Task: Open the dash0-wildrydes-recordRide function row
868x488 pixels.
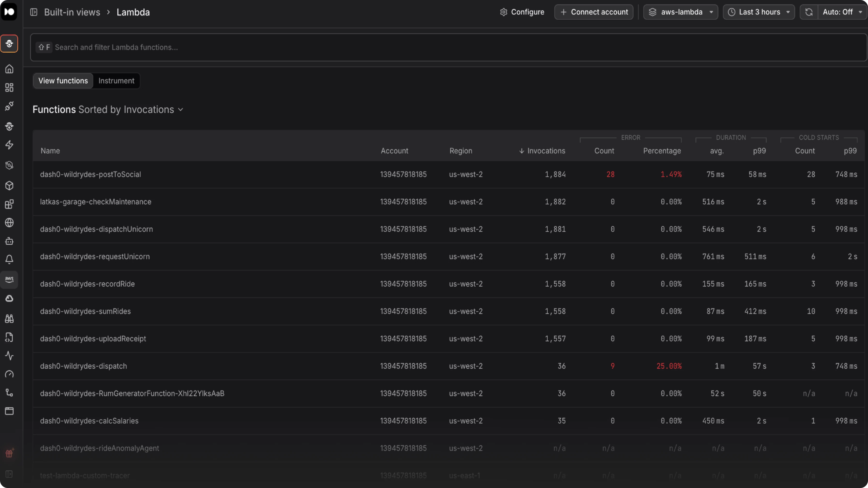Action: [448, 284]
